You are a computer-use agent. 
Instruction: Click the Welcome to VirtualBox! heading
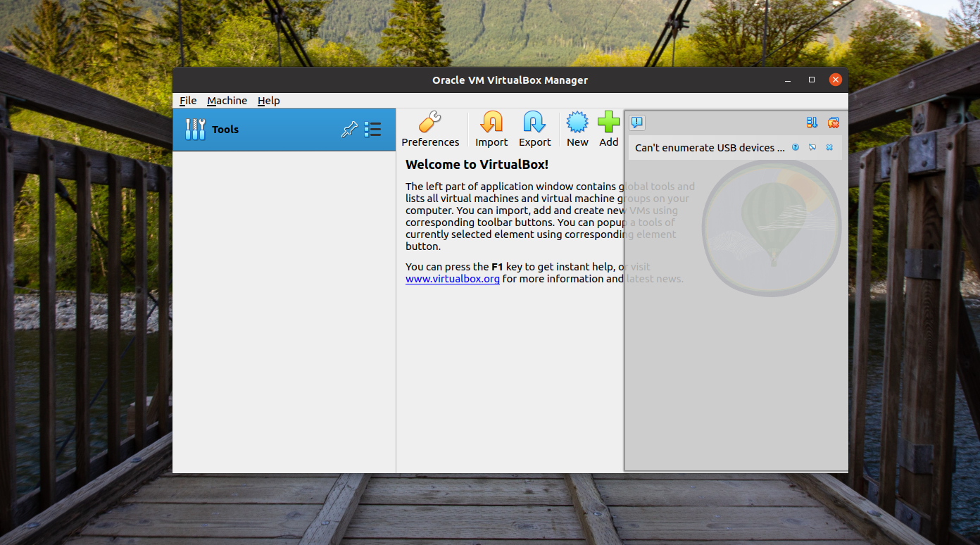(477, 165)
